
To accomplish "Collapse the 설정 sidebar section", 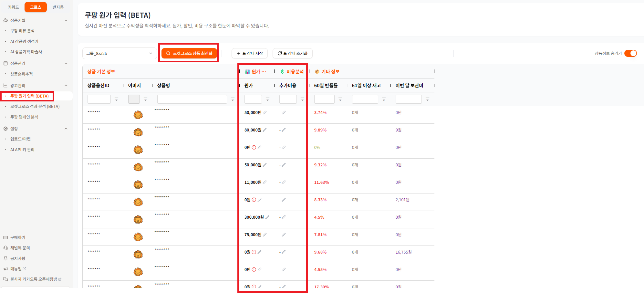I will (x=66, y=129).
